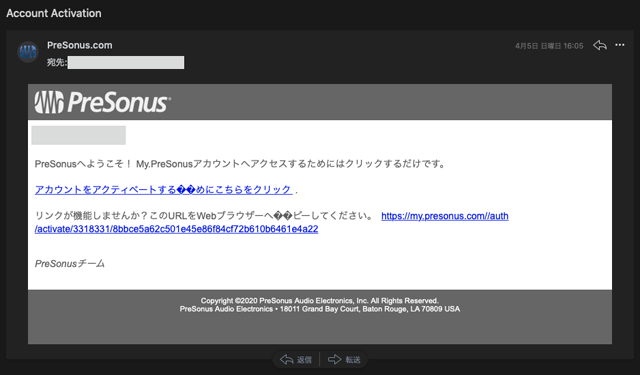640x375 pixels.
Task: Click the 4月5日 日曜日 16:05 timestamp
Action: tap(549, 46)
